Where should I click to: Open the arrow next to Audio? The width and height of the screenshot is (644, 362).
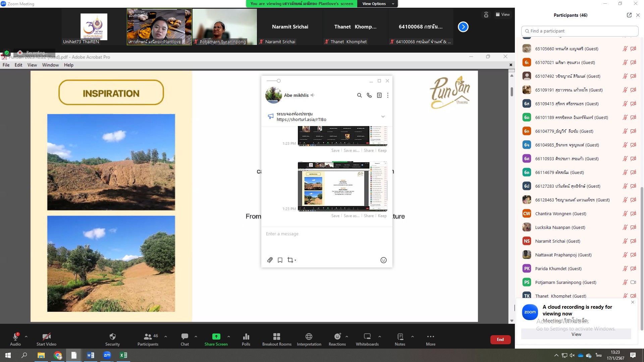click(26, 336)
